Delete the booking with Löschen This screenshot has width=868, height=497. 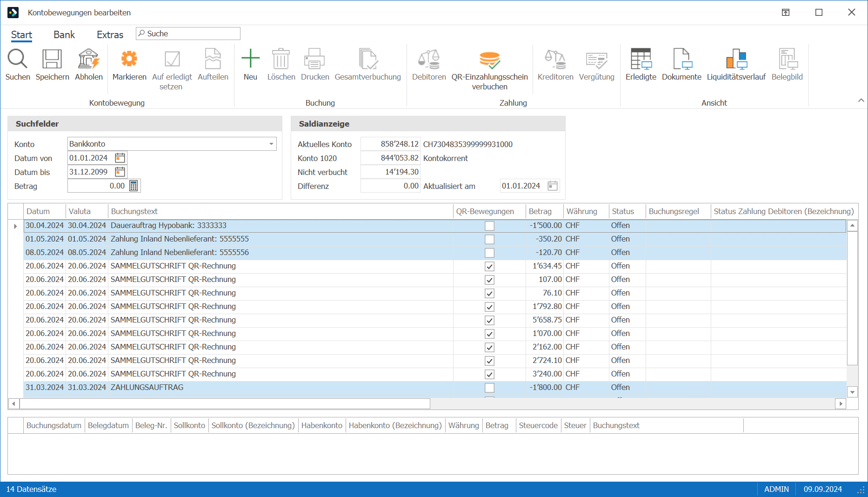tap(281, 59)
